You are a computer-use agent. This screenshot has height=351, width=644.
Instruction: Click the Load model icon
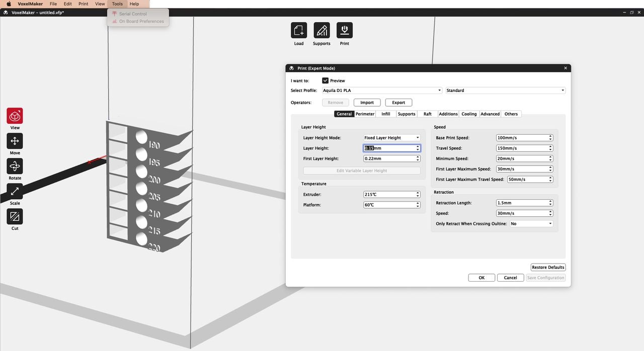299,31
